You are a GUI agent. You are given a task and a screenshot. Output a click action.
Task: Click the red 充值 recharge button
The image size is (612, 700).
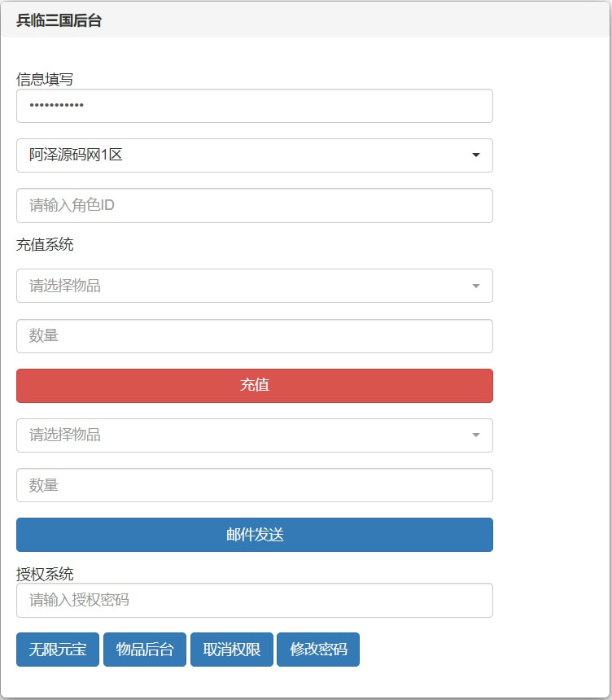254,385
